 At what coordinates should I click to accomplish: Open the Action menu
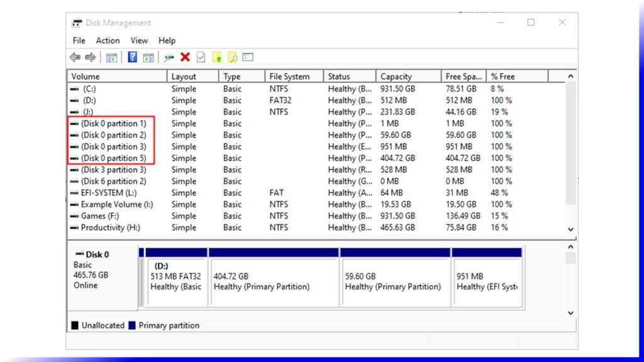pos(108,40)
